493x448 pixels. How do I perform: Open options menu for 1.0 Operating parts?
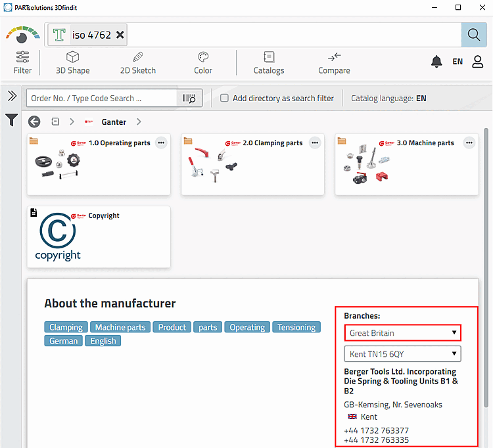click(161, 143)
